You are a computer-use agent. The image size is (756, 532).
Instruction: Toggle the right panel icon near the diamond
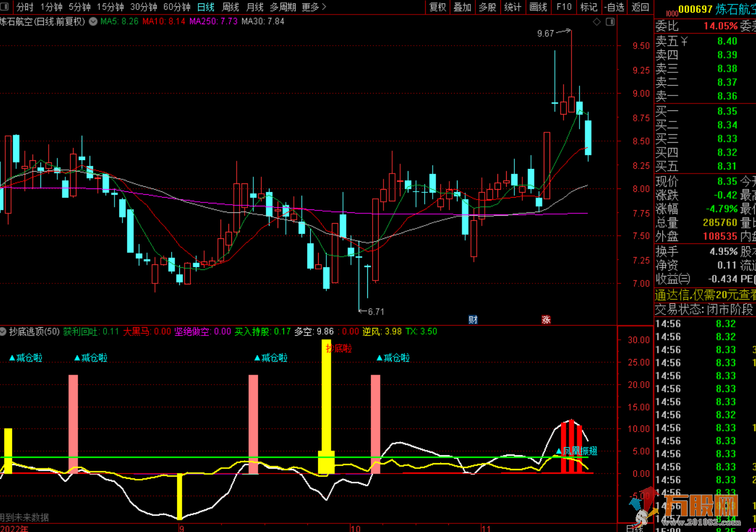coord(609,22)
